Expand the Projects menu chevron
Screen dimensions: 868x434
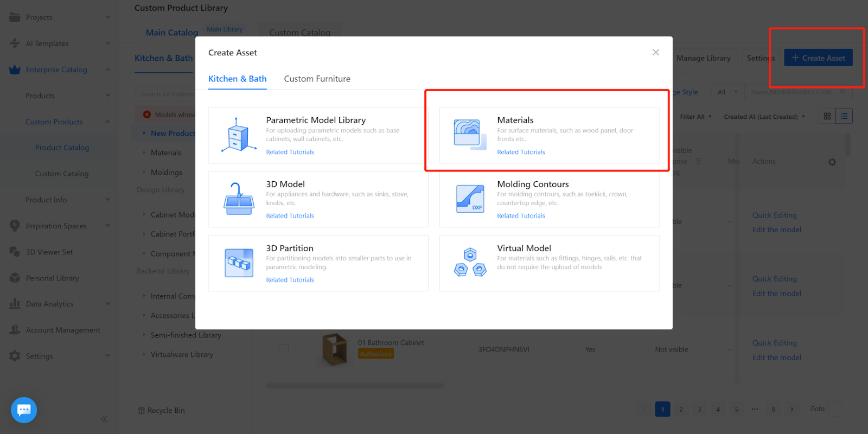(x=107, y=17)
